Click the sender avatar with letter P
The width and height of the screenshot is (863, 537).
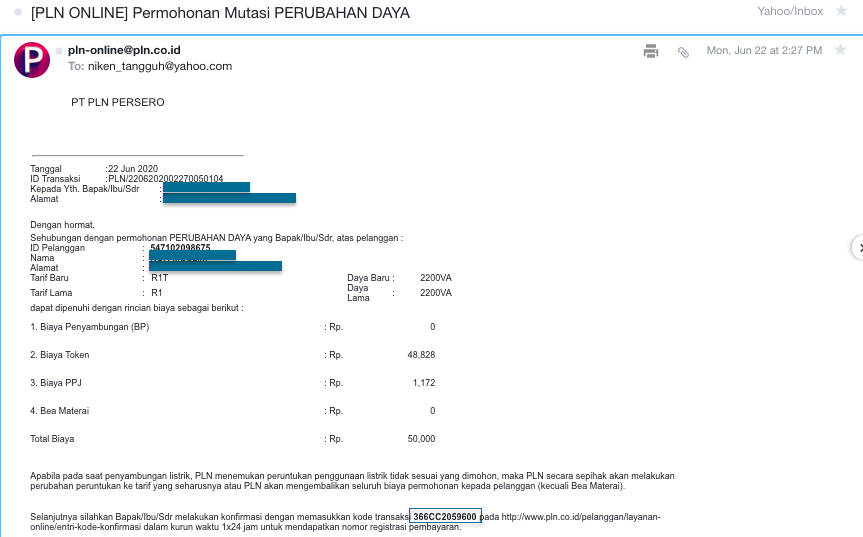(32, 60)
